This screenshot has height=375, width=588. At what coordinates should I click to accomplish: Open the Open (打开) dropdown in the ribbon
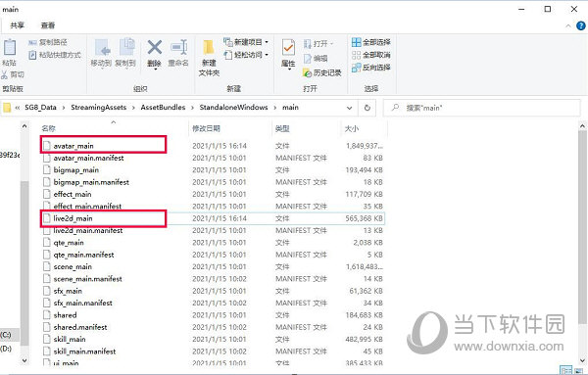coord(318,44)
